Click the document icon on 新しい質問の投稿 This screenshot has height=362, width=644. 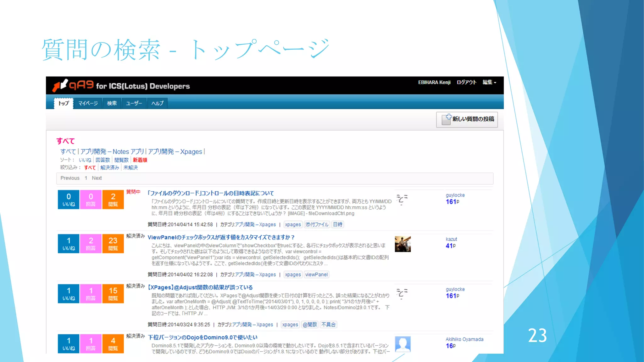[446, 119]
